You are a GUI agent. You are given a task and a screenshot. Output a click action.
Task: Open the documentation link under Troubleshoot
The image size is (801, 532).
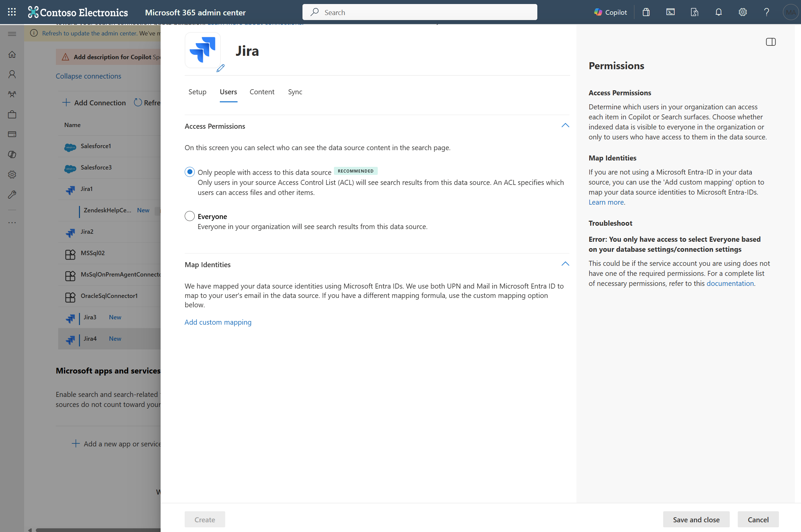tap(730, 283)
